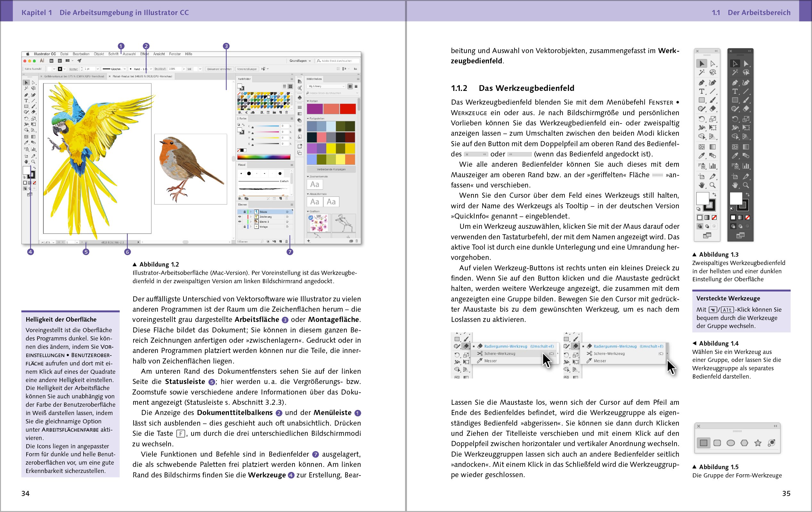The width and height of the screenshot is (812, 512).
Task: Open the Fenster menu
Action: (x=175, y=54)
